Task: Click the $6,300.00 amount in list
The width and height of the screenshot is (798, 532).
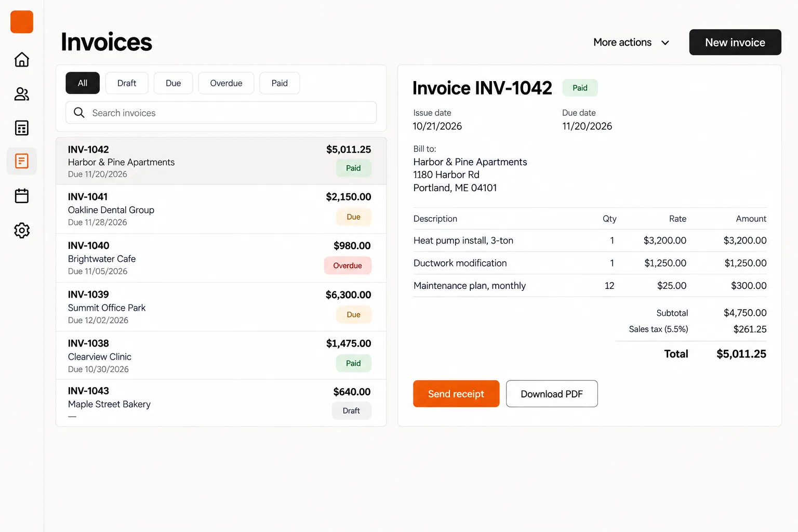Action: tap(348, 295)
